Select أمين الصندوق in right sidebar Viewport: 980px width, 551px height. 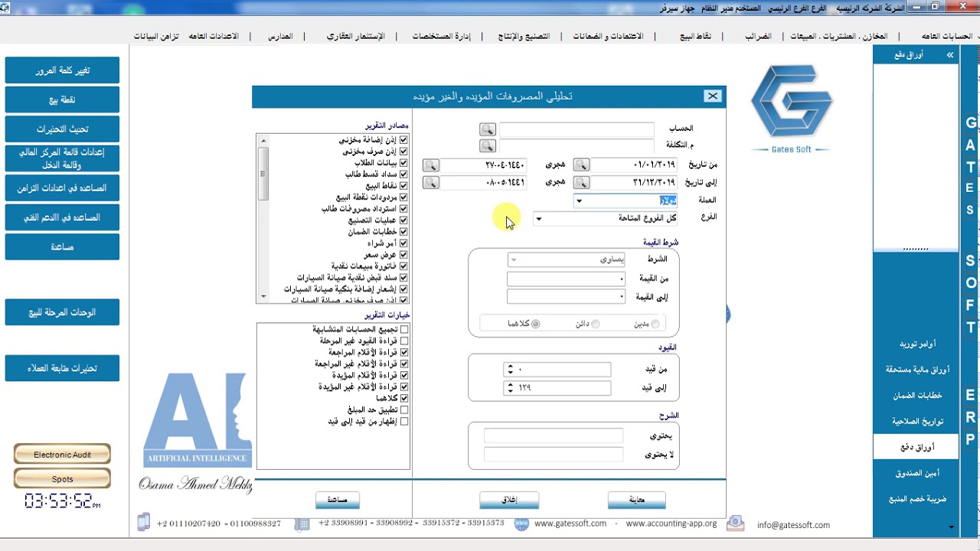pos(916,473)
